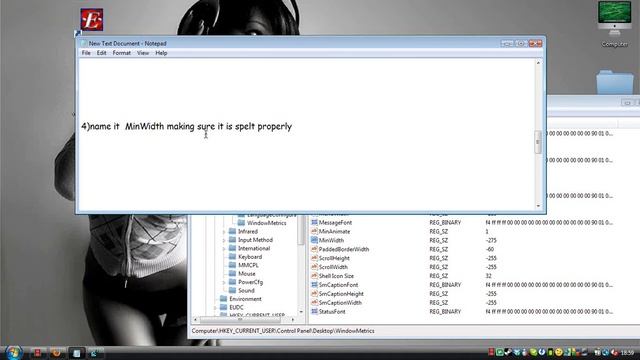Image resolution: width=640 pixels, height=360 pixels.
Task: Click the string icon beside ScrollWidth
Action: pos(314,267)
